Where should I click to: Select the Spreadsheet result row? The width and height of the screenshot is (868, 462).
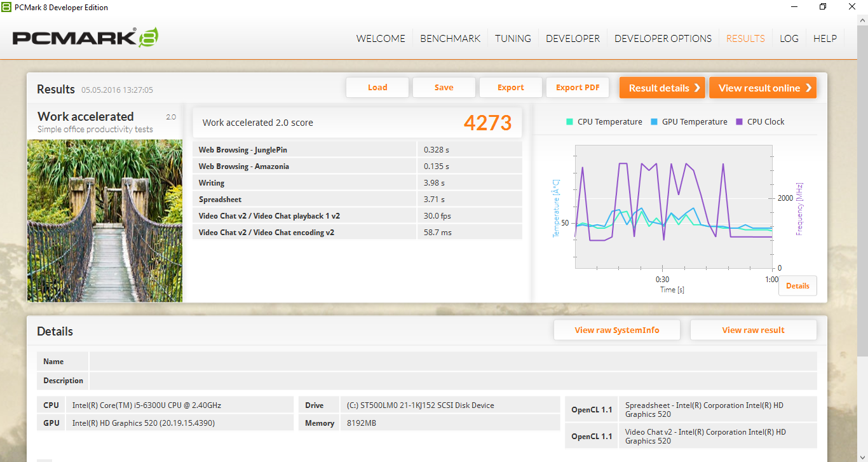[357, 200]
